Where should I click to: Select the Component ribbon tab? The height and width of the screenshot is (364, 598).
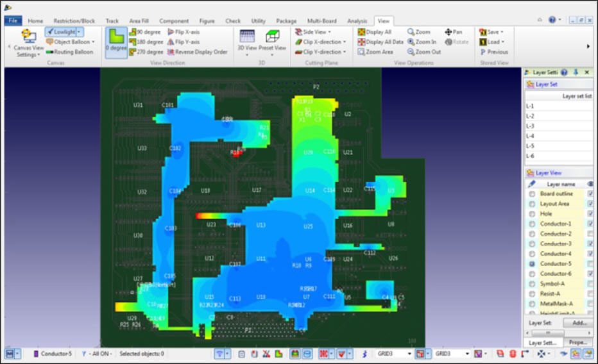pos(174,21)
